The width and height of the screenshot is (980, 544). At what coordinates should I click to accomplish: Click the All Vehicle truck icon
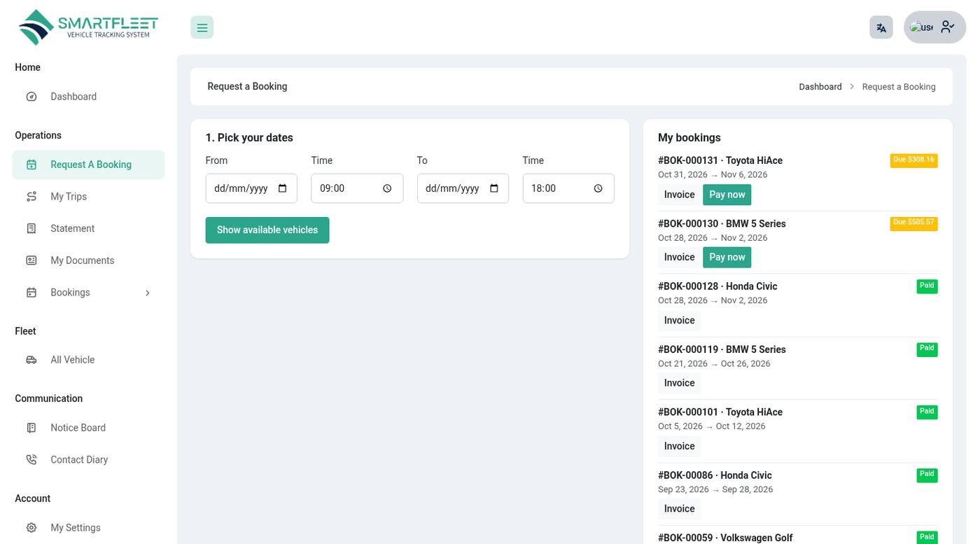coord(31,360)
